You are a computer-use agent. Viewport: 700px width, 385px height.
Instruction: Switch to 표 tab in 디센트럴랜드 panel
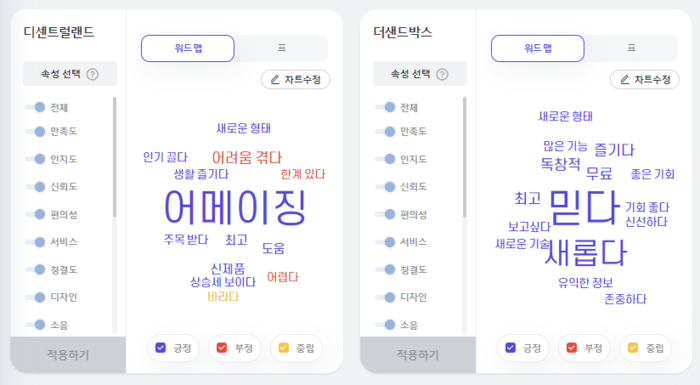(x=281, y=48)
